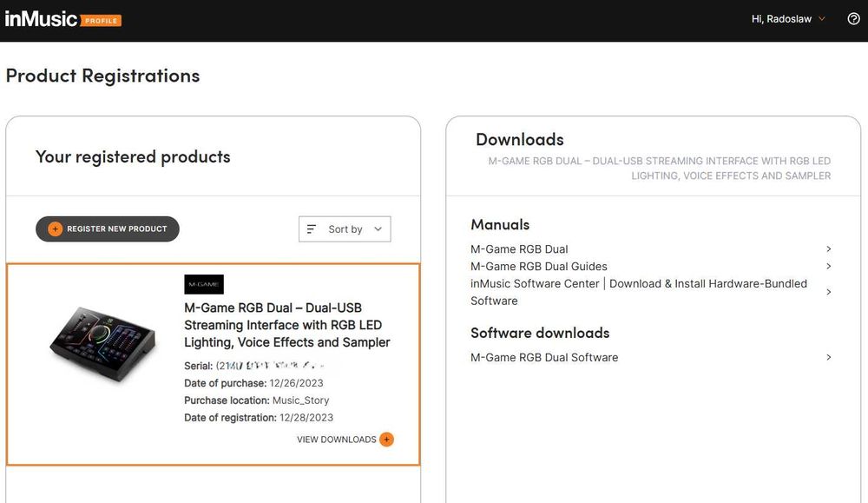Click arrow next to M-Game RGB Dual Software
This screenshot has width=868, height=503.
pyautogui.click(x=829, y=357)
